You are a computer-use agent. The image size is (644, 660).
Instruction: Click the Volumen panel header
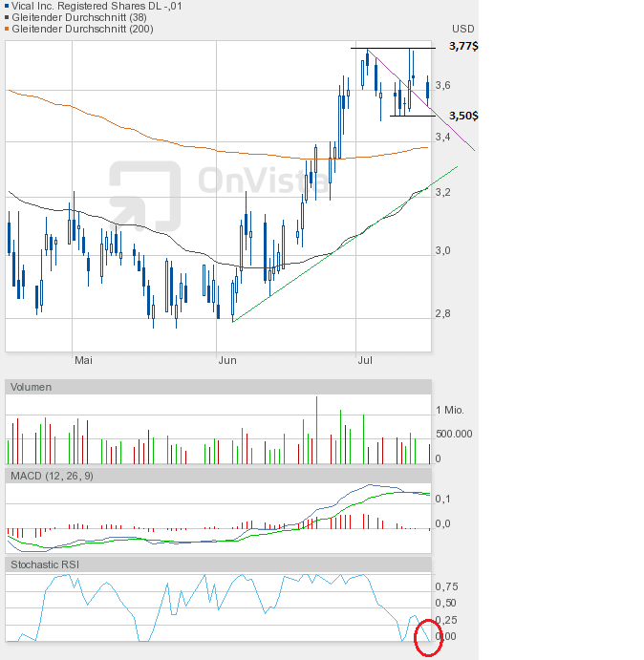(32, 387)
